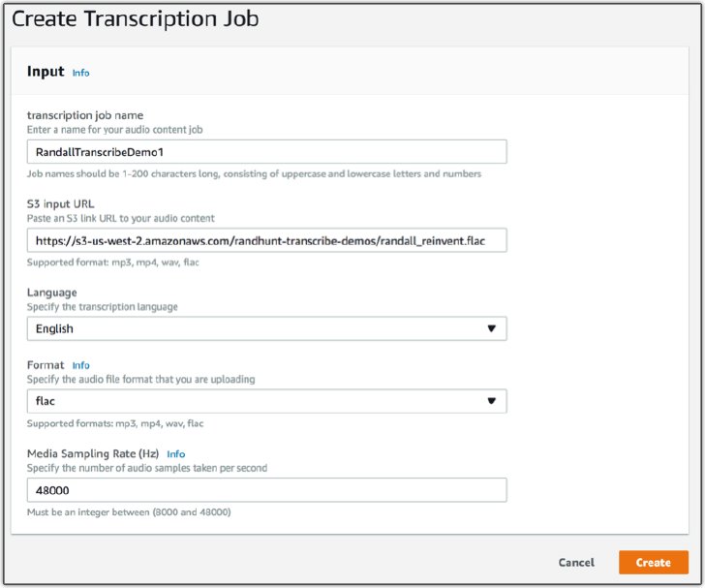Click the bold Input section heading
The image size is (705, 588).
point(46,71)
